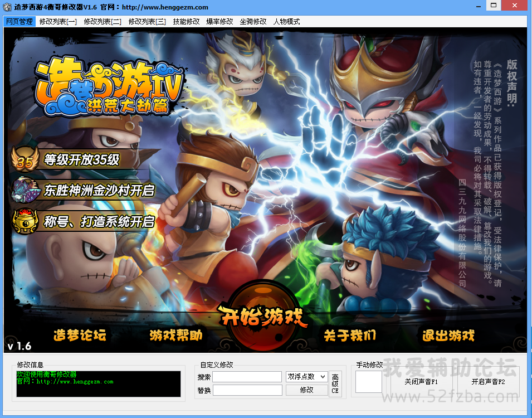This screenshot has height=418, width=532.
Task: Click the 造梦西游IV game logo
Action: [109, 86]
